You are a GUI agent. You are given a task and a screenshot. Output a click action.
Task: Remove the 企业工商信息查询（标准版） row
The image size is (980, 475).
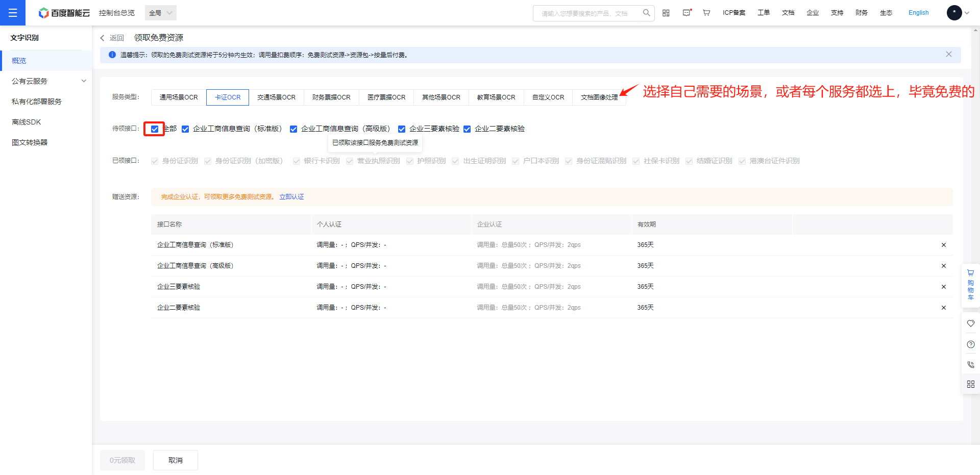[944, 245]
